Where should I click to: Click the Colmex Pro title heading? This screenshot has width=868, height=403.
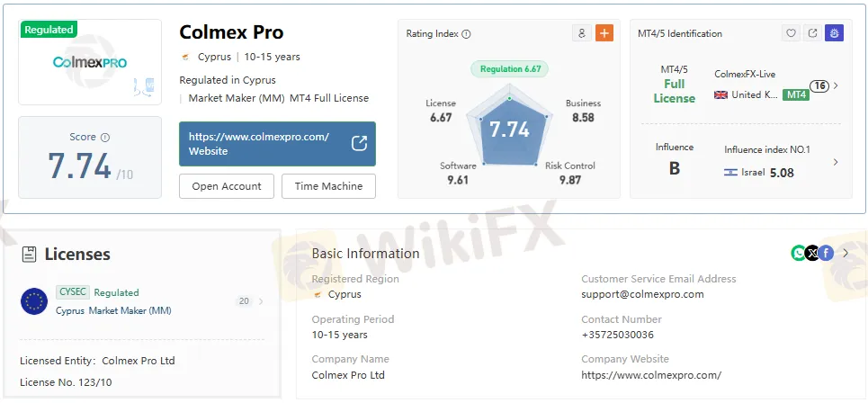tap(231, 32)
